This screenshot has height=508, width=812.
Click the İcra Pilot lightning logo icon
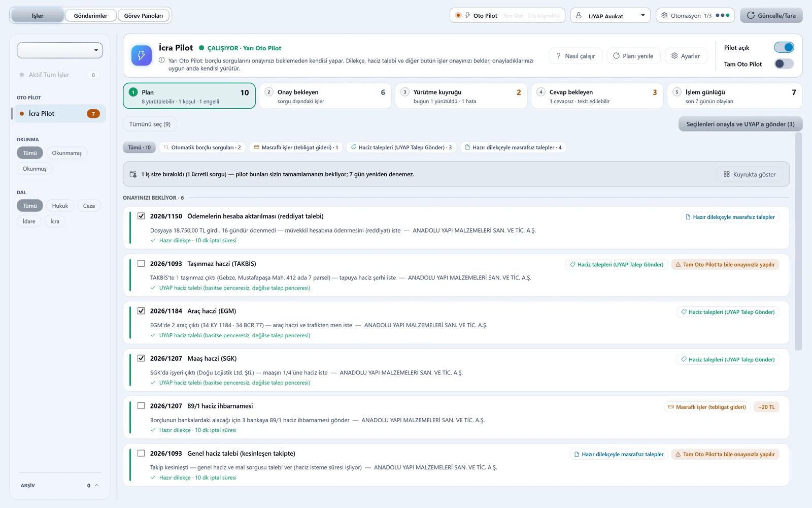pyautogui.click(x=142, y=55)
